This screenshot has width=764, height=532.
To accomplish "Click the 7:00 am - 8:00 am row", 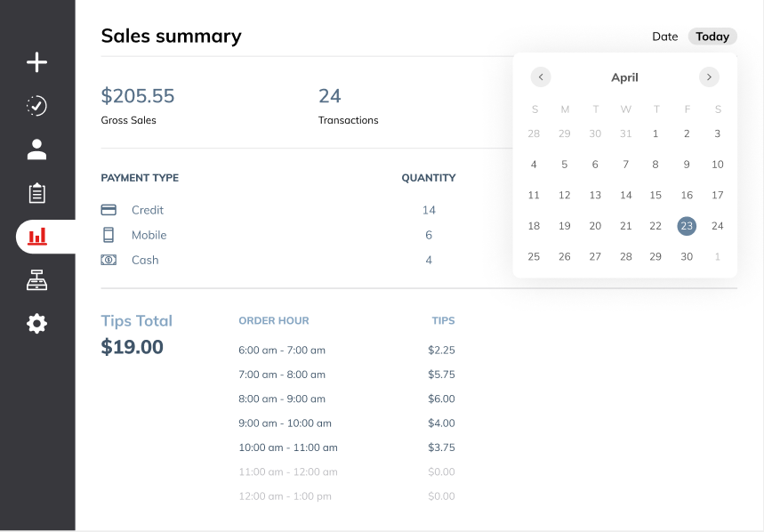I will click(x=347, y=375).
